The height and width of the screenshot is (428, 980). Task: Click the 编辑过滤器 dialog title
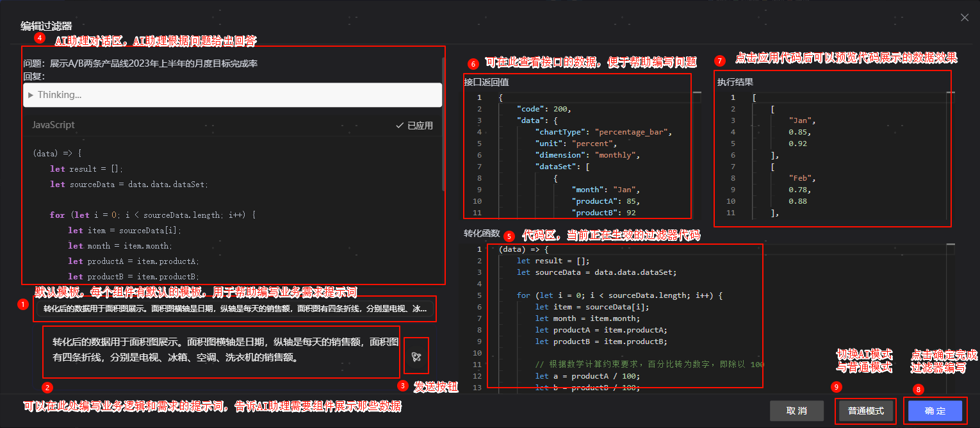46,26
